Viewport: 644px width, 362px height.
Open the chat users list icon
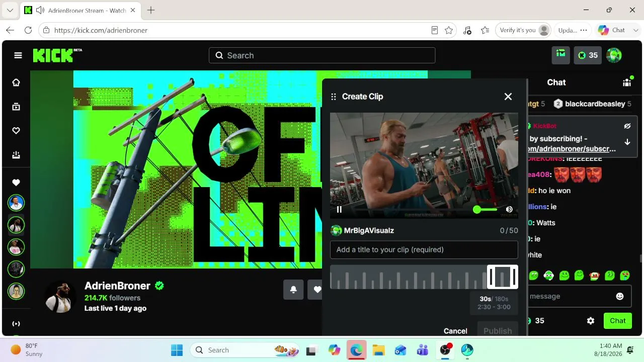tap(627, 82)
